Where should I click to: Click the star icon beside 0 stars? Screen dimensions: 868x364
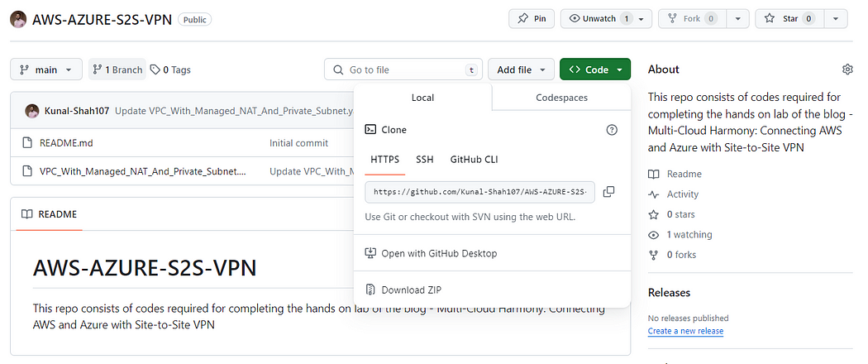654,214
